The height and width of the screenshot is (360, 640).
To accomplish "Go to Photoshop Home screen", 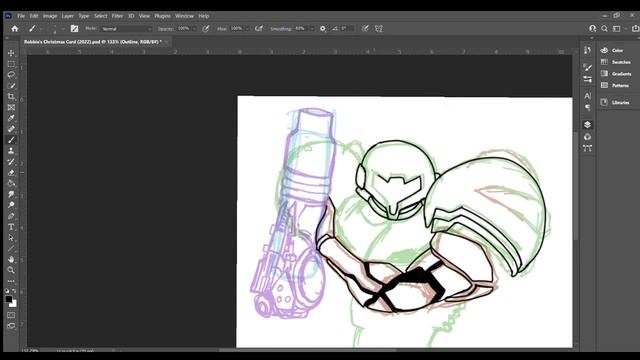I will 15,29.
